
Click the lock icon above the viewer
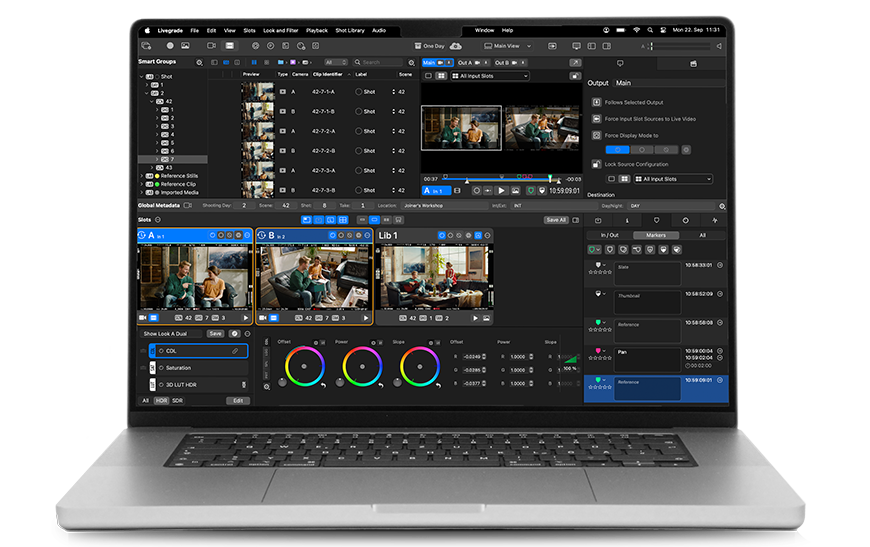tap(575, 75)
